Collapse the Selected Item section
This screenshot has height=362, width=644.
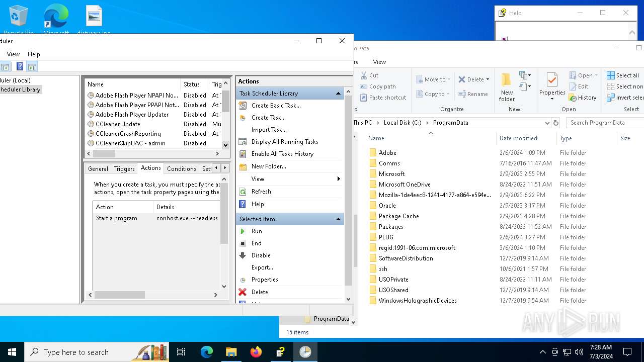(338, 219)
